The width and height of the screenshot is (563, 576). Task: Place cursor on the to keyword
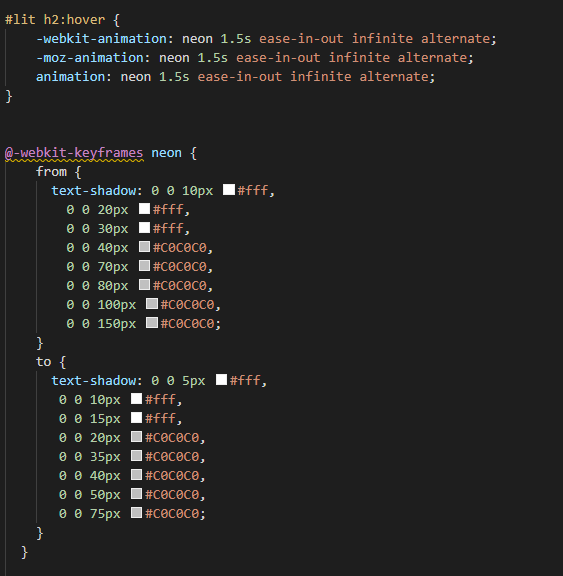click(43, 362)
